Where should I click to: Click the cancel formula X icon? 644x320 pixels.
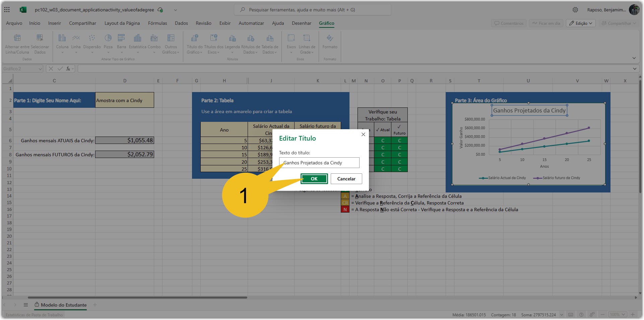pyautogui.click(x=51, y=69)
